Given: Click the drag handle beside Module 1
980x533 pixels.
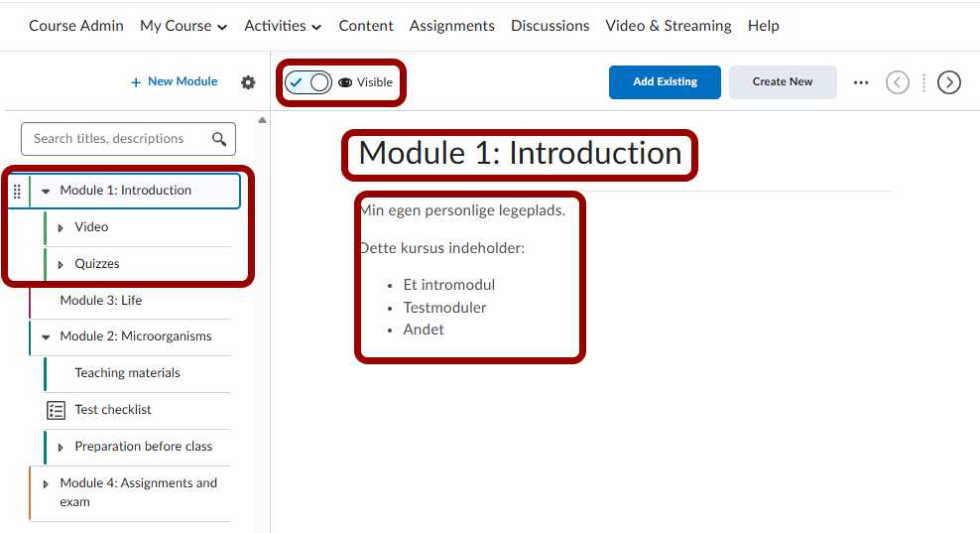Looking at the screenshot, I should tap(17, 191).
